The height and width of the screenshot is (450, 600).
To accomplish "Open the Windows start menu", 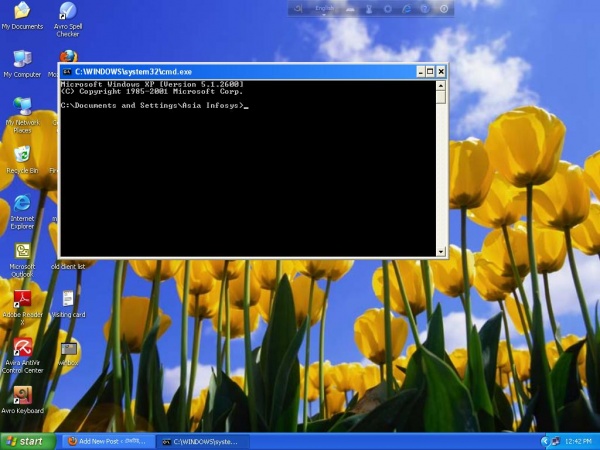I will click(28, 441).
